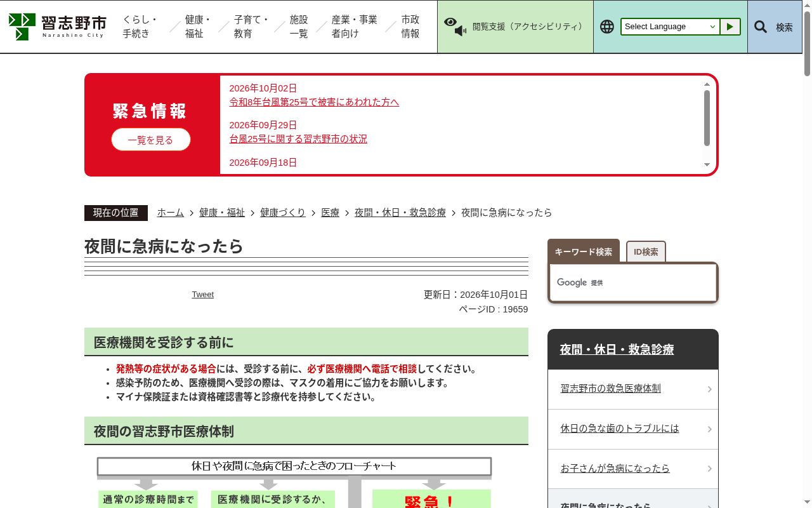Screen dimensions: 812x508
Task: Click the ページID : 19659 text
Action: tap(494, 309)
